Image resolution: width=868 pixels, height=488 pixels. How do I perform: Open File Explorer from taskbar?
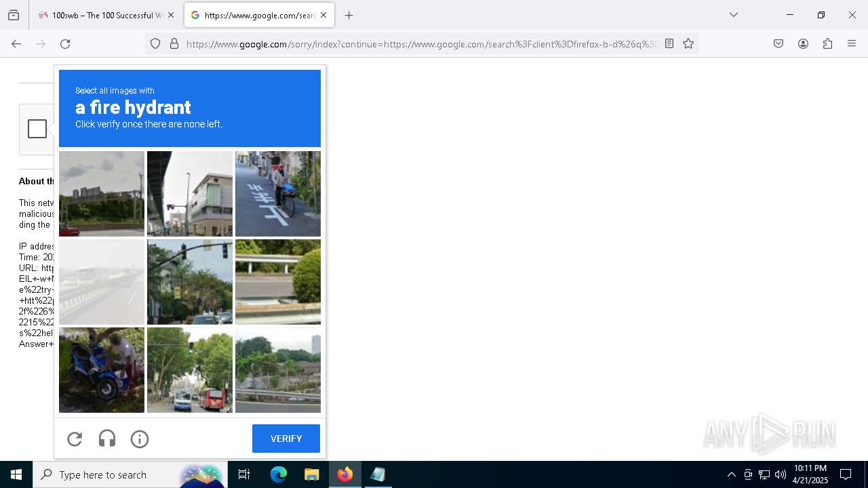pos(311,474)
